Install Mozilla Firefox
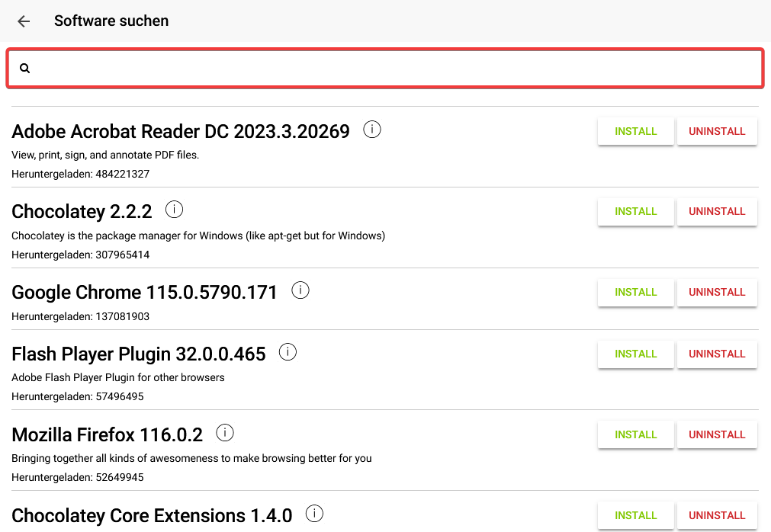Viewport: 771px width, 532px height. click(x=636, y=434)
